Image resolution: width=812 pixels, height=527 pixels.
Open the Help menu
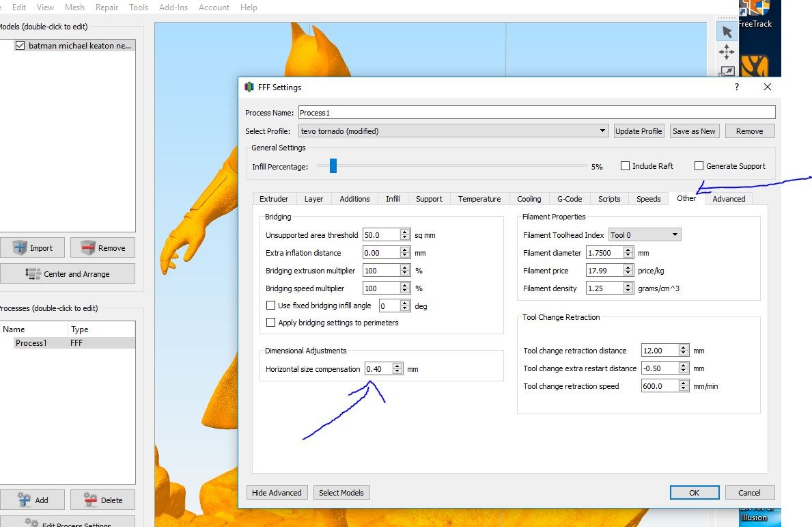click(x=249, y=8)
